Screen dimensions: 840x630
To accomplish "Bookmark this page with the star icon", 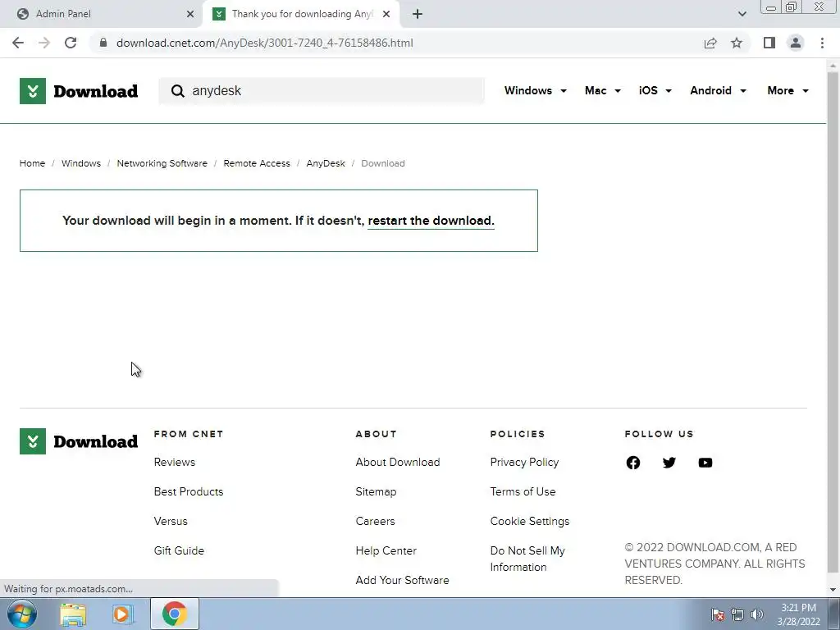I will [737, 43].
